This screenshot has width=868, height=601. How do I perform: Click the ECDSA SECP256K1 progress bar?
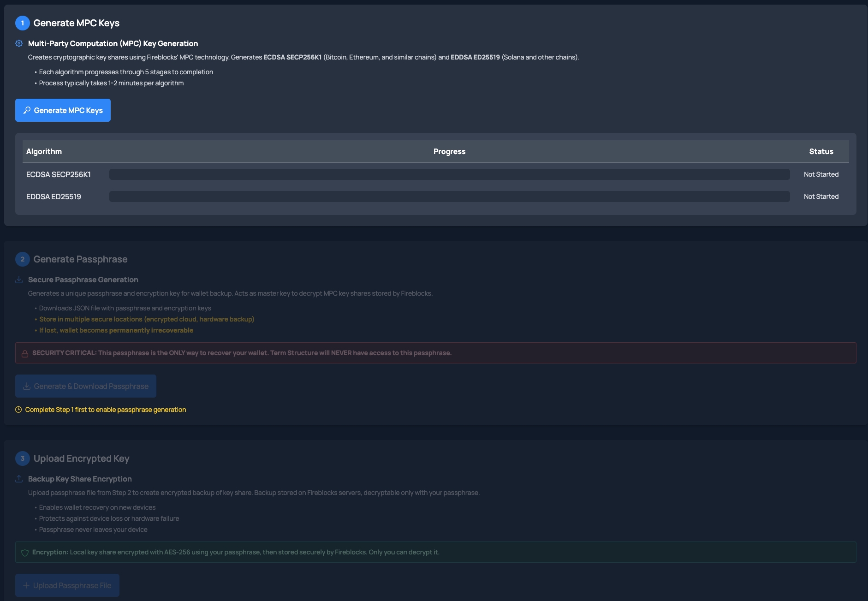point(449,174)
